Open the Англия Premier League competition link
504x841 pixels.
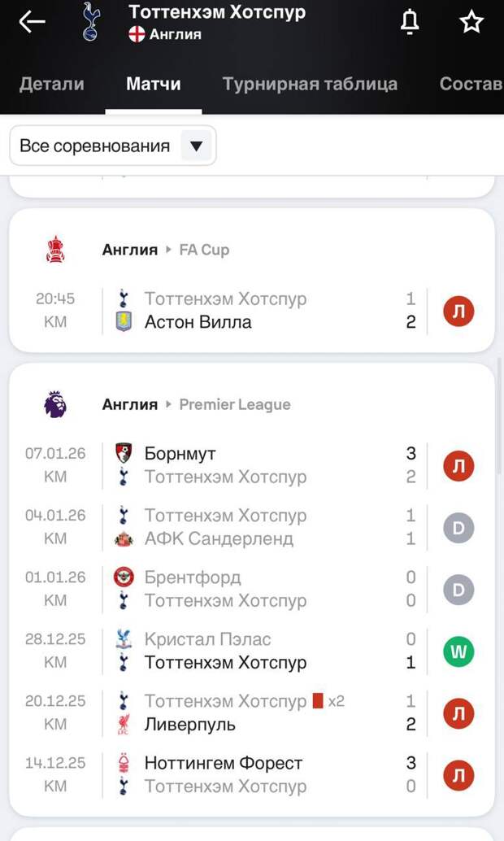click(x=196, y=404)
